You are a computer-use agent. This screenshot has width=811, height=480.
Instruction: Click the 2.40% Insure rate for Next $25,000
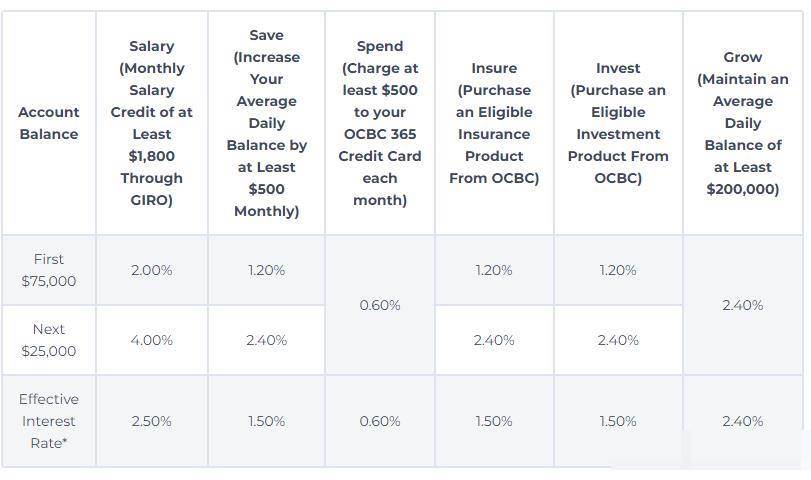(494, 340)
